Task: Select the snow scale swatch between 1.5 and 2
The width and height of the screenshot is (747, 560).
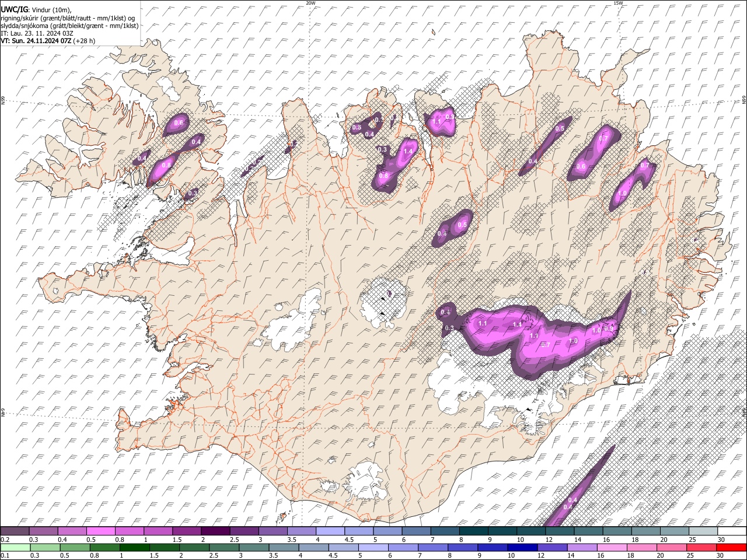Action: tap(187, 531)
